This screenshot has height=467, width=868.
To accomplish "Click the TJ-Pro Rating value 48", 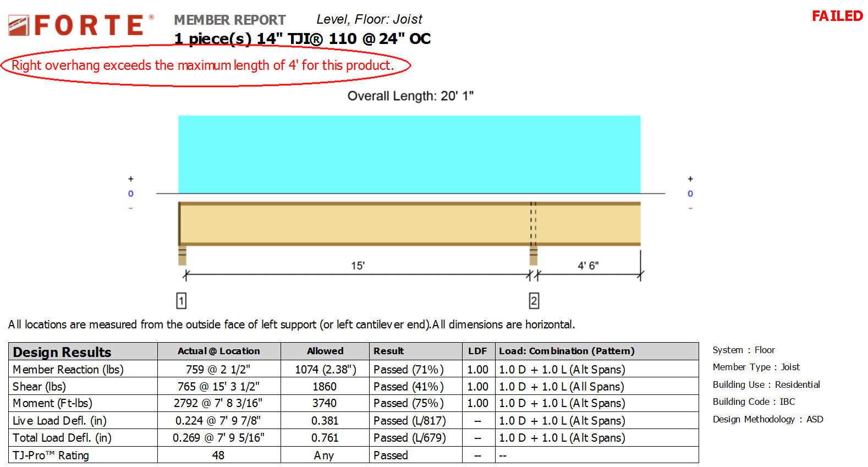I will (x=218, y=455).
